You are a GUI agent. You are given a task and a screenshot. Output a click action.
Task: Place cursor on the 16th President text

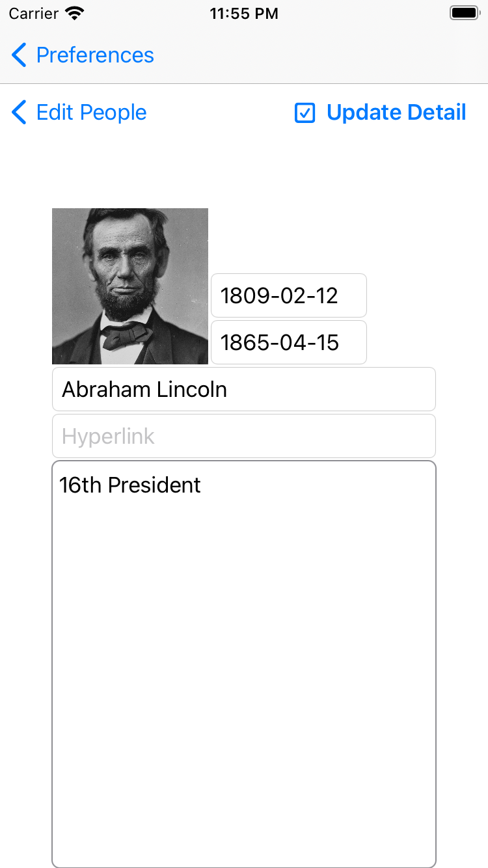coord(130,485)
